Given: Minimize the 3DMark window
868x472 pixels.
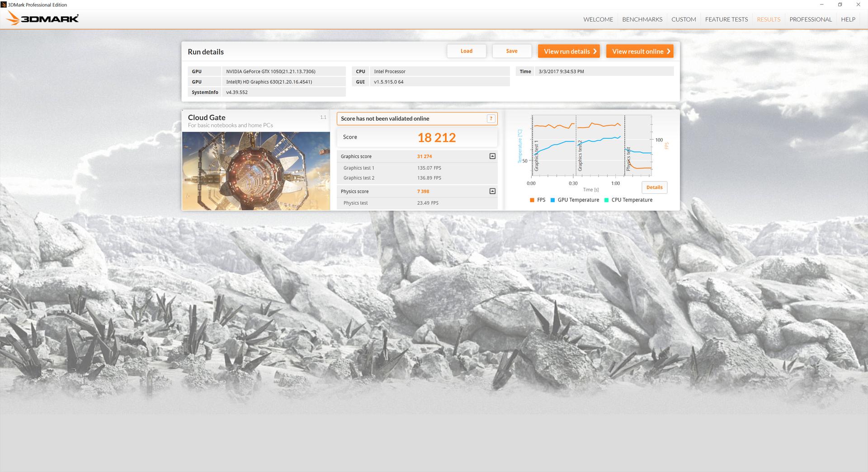Looking at the screenshot, I should [x=821, y=5].
